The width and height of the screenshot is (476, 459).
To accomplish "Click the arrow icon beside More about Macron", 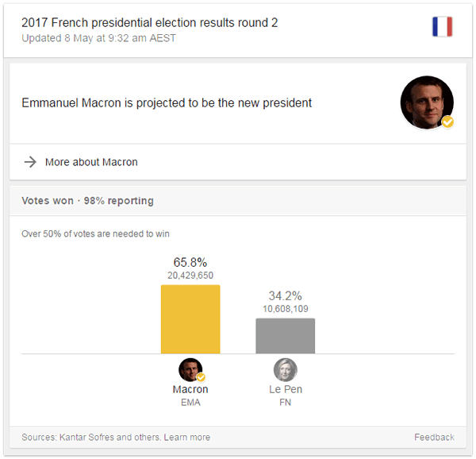I will 30,162.
